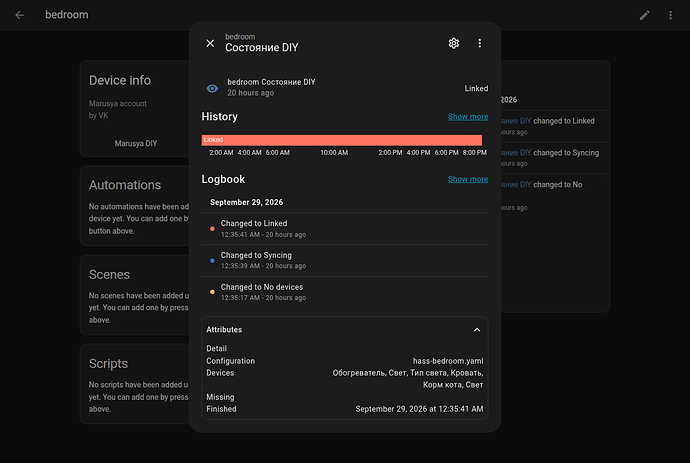Click the yellow dot beside No devices
This screenshot has height=463, width=690.
pyautogui.click(x=212, y=292)
